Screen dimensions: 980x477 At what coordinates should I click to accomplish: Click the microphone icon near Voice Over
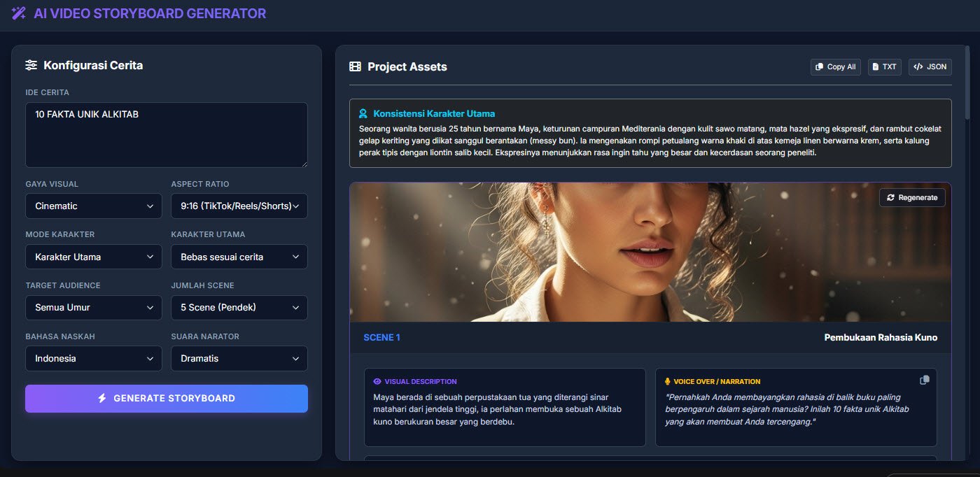(x=668, y=382)
